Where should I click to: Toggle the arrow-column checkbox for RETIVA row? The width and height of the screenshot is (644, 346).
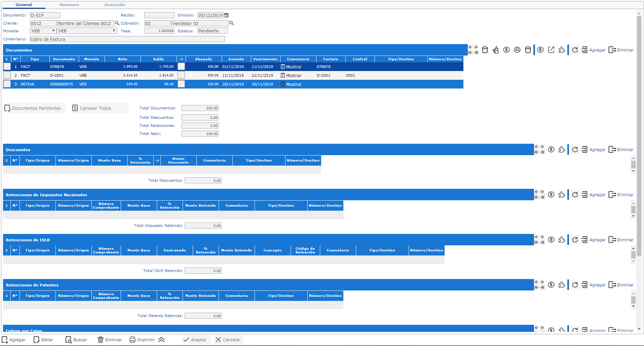[x=181, y=84]
